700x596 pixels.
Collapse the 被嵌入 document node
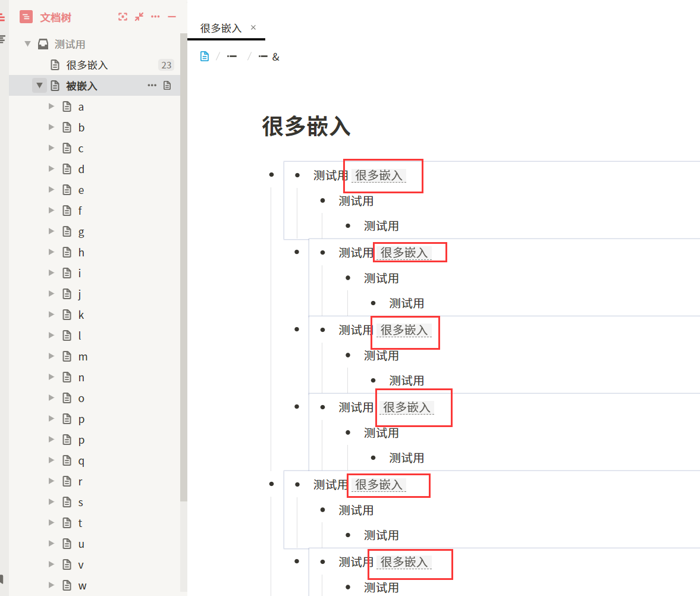click(39, 85)
